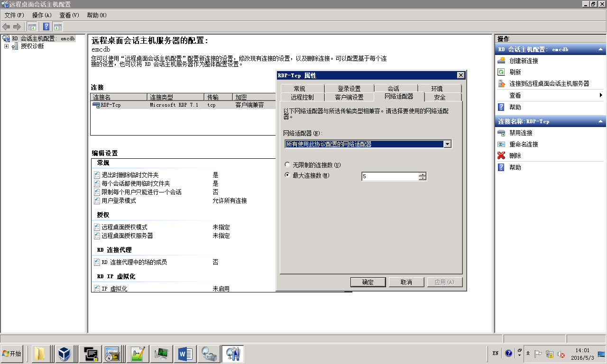
Task: Open the 查看(V) menu
Action: tap(69, 15)
